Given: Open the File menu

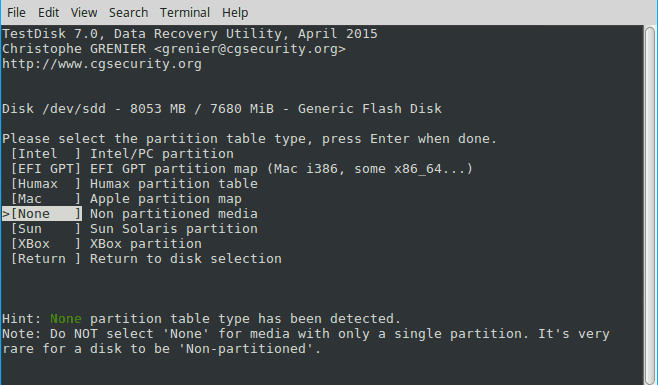Looking at the screenshot, I should 16,13.
